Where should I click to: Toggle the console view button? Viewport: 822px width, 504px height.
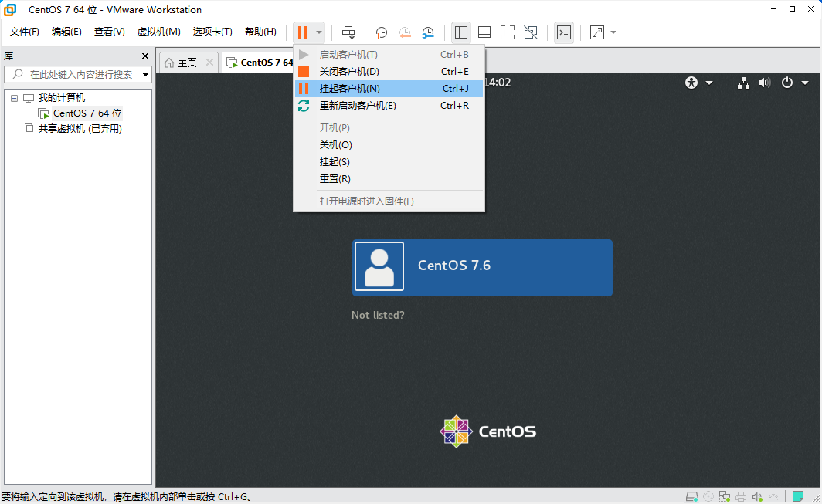563,32
